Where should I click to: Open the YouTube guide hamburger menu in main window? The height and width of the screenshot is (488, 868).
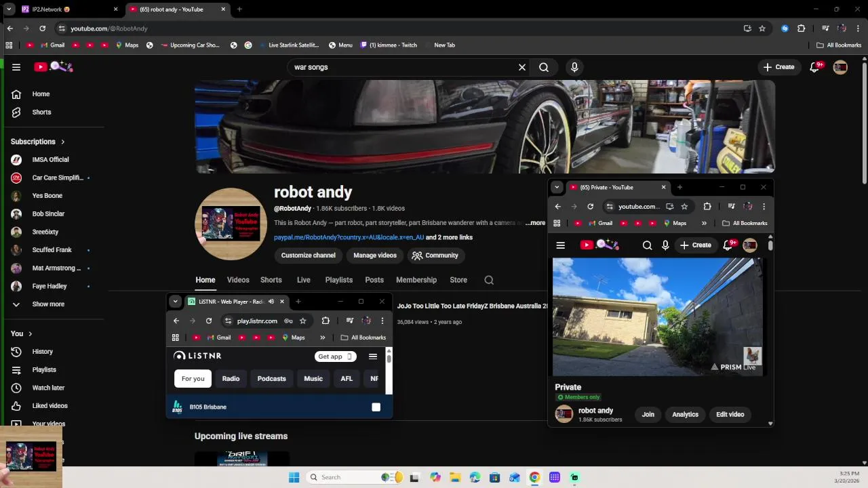pyautogui.click(x=16, y=67)
